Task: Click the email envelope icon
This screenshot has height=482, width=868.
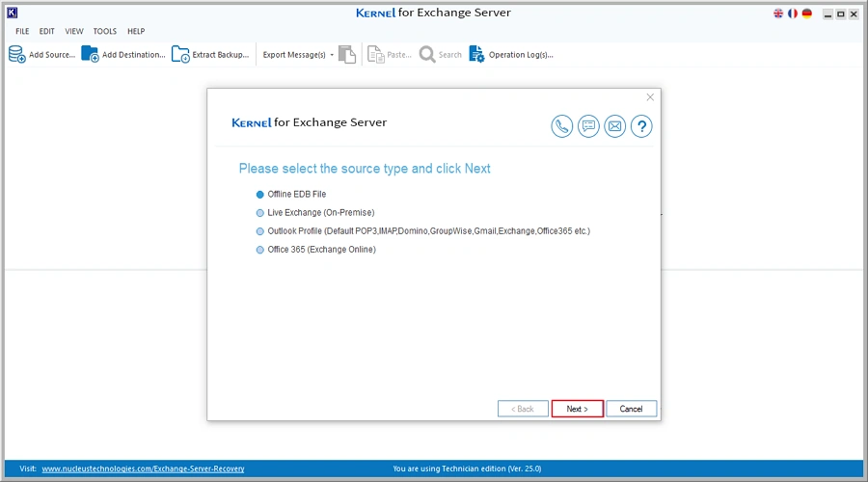Action: (x=615, y=126)
